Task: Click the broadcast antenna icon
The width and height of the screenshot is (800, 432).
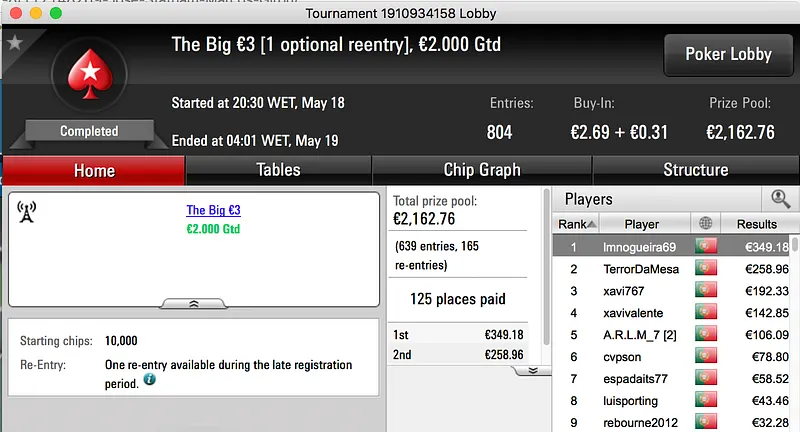Action: [x=27, y=212]
